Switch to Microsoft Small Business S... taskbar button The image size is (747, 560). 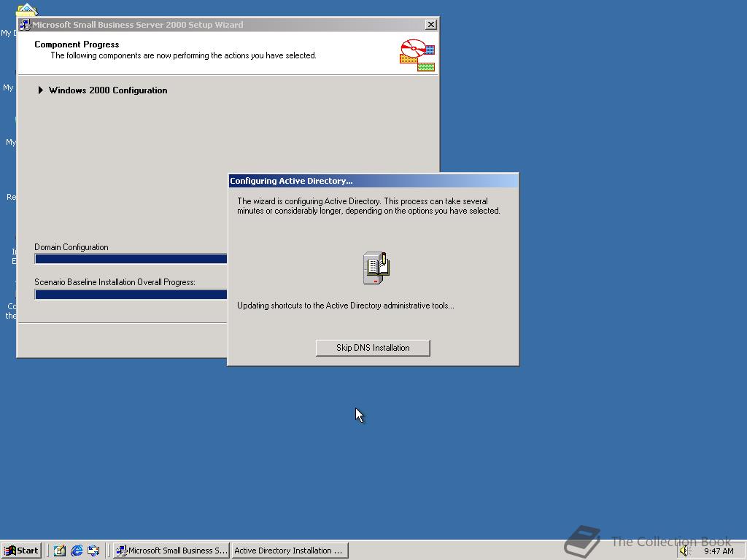point(172,551)
